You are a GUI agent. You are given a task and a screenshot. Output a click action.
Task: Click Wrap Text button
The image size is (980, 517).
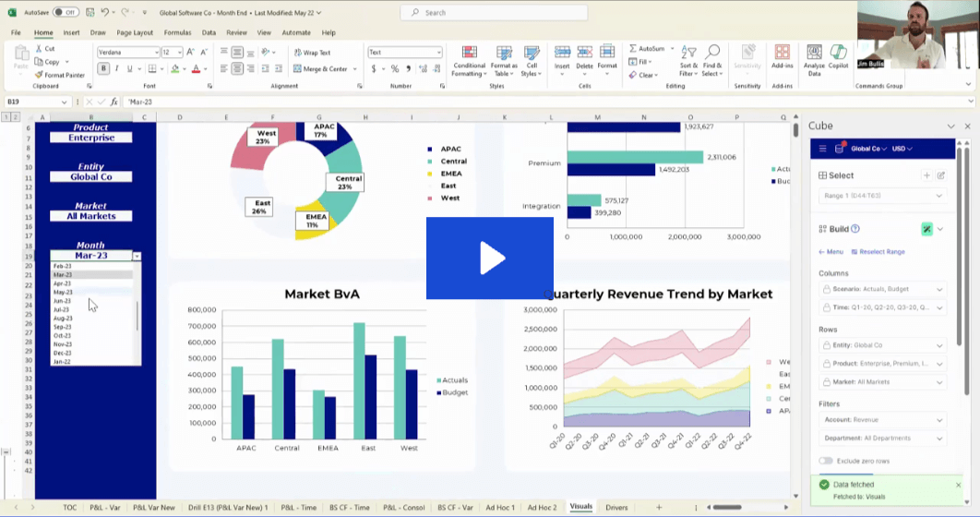point(312,53)
